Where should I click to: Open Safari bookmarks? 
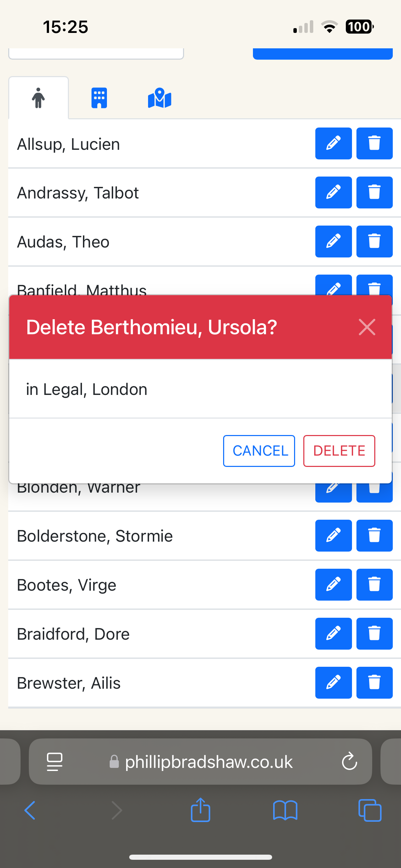click(285, 810)
